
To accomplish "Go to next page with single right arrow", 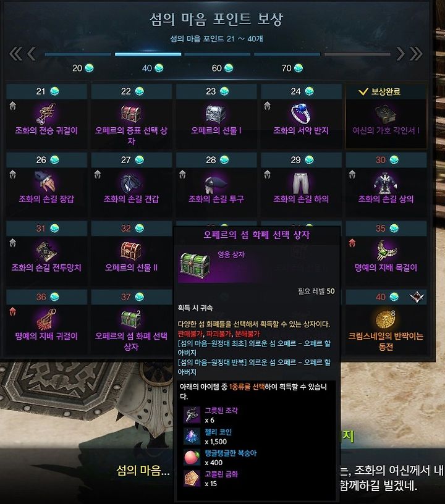I will point(400,54).
